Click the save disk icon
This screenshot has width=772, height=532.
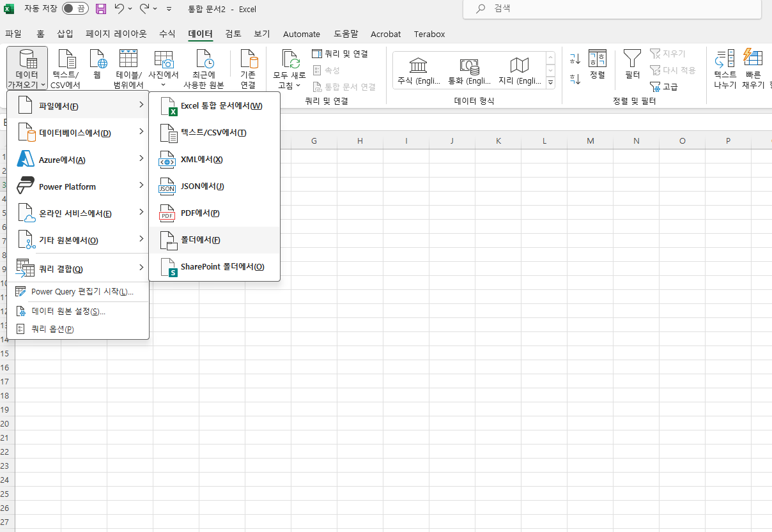pos(101,9)
